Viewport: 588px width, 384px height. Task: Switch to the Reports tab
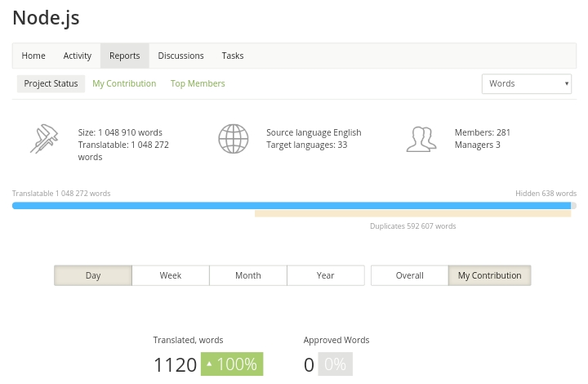[x=125, y=56]
